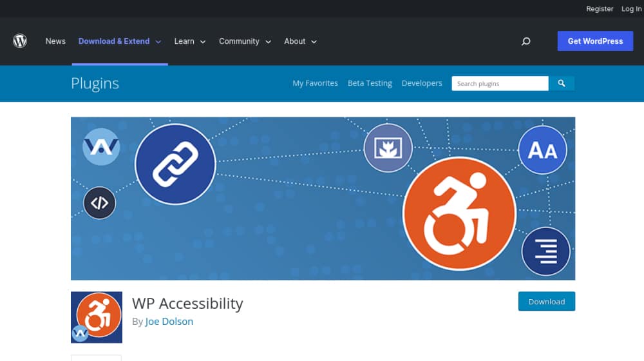
Task: Click the plugin banner image
Action: pos(323,199)
